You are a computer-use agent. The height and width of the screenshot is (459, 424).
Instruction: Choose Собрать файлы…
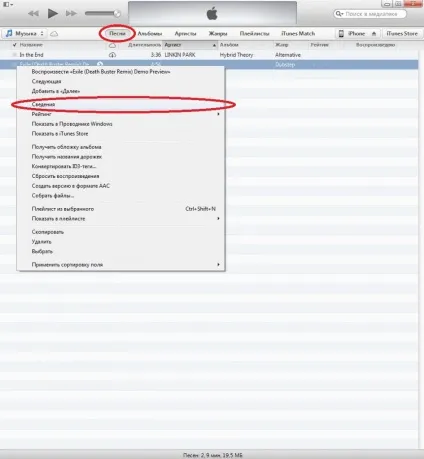coord(121,195)
